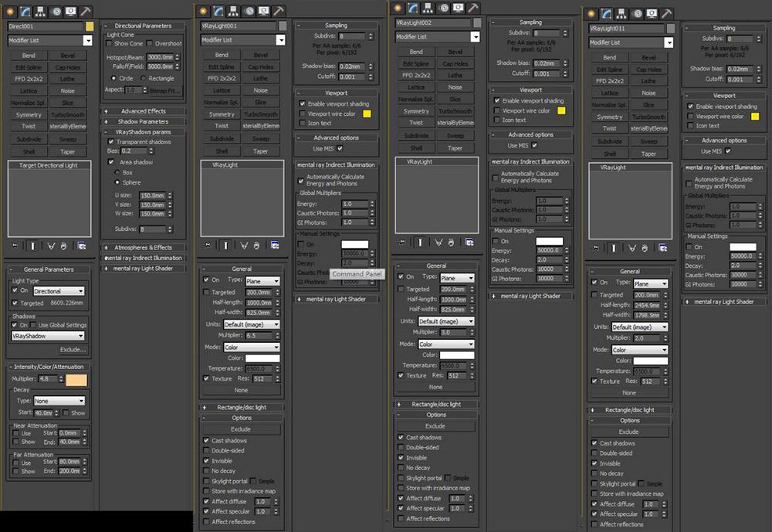Configure modifier sets in Direct001 panel
Image resolution: width=772 pixels, height=532 pixels.
pos(82,246)
